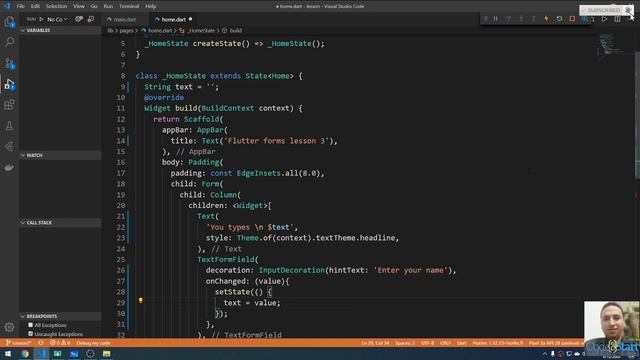Open Source Control view in activity bar
The height and width of the screenshot is (360, 640).
point(9,63)
